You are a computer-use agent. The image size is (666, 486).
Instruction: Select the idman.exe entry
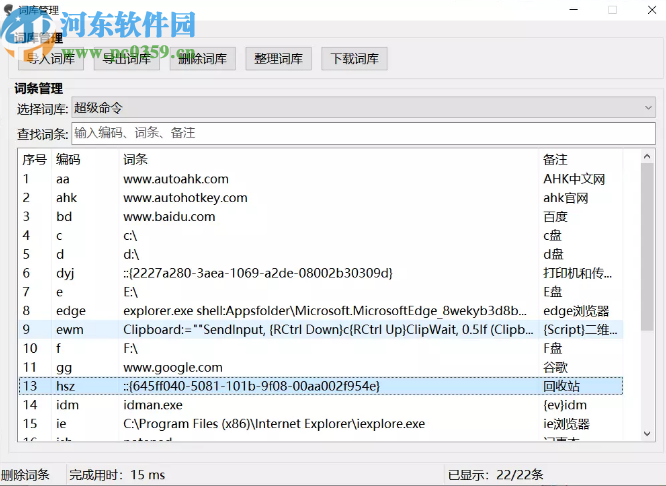[x=321, y=405]
